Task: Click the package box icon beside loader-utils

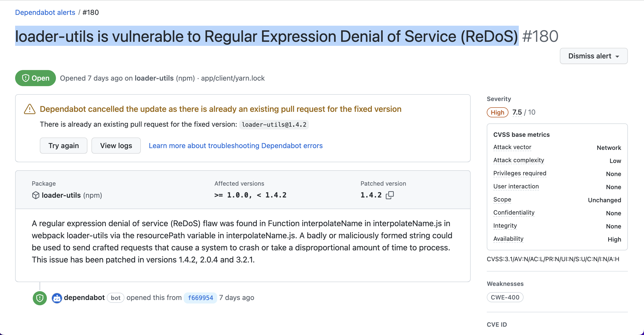Action: click(x=35, y=195)
